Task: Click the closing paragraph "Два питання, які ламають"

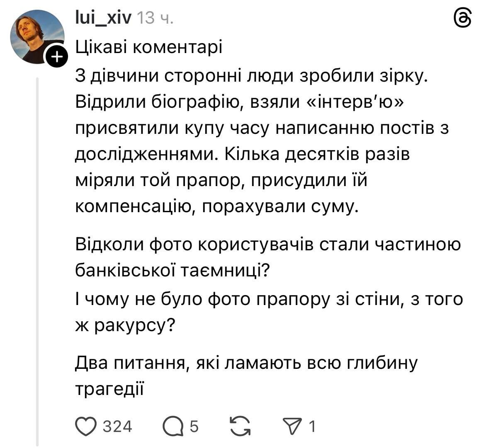Action: pyautogui.click(x=246, y=363)
